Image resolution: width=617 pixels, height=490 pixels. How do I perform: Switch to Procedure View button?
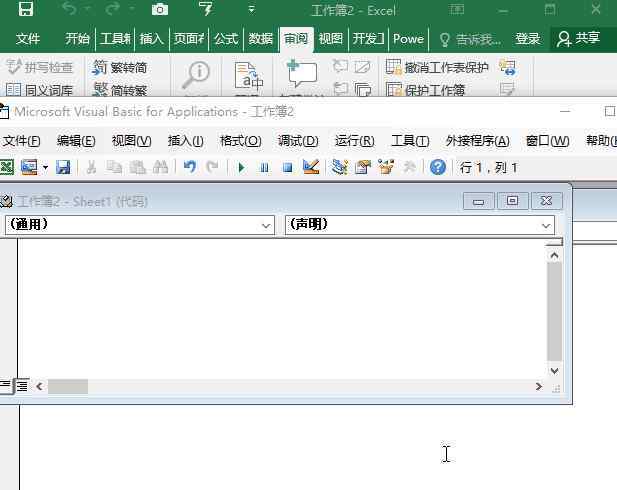click(x=6, y=386)
